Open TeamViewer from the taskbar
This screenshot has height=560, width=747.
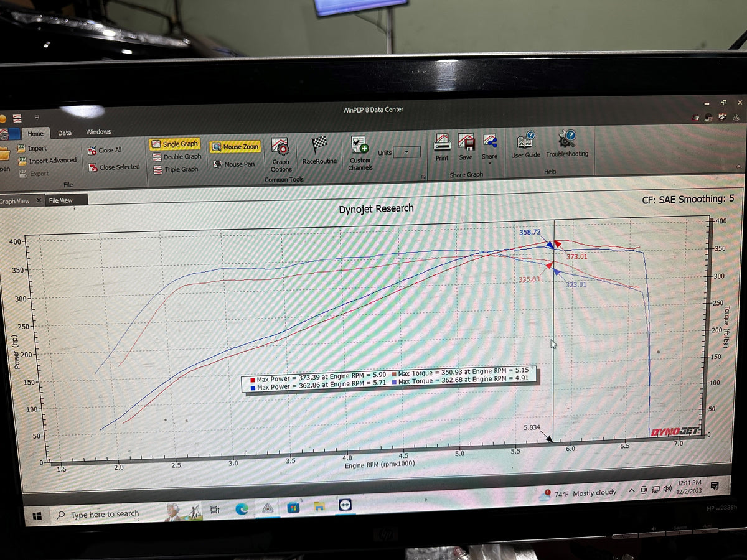tap(345, 505)
